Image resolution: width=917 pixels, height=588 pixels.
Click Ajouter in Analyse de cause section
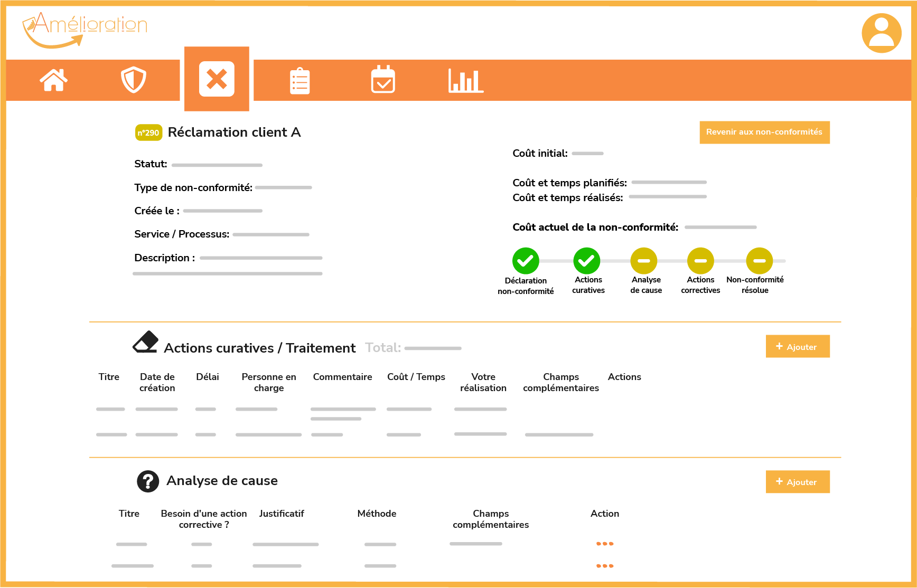click(x=797, y=482)
